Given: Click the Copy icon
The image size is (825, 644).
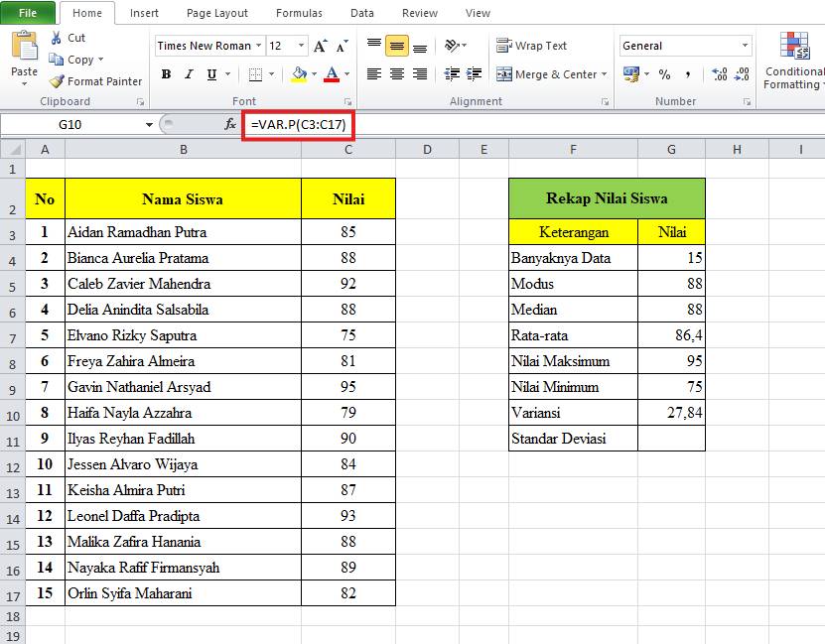Looking at the screenshot, I should (56, 60).
